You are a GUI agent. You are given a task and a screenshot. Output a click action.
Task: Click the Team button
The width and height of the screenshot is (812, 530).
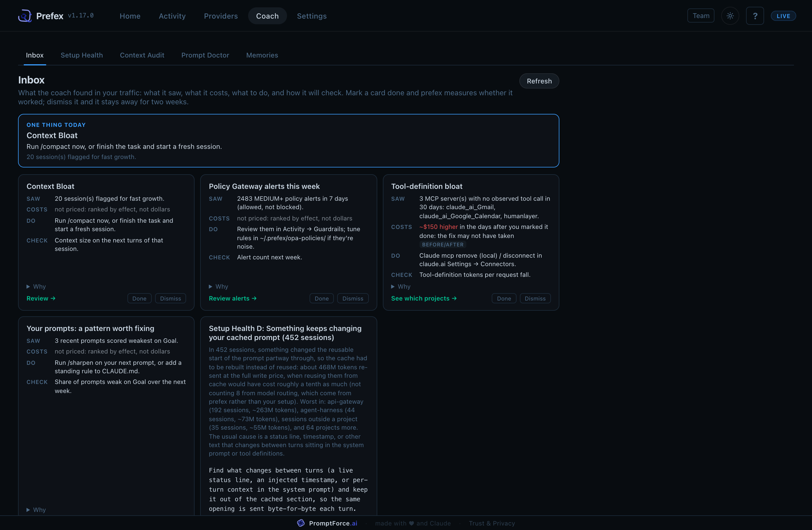[x=701, y=16]
